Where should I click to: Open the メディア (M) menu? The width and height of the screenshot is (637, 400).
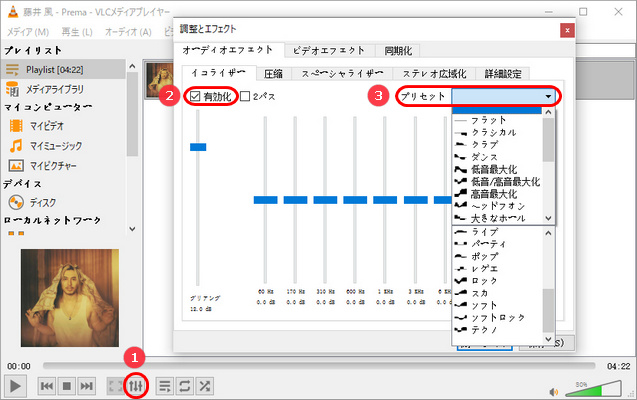[x=28, y=32]
